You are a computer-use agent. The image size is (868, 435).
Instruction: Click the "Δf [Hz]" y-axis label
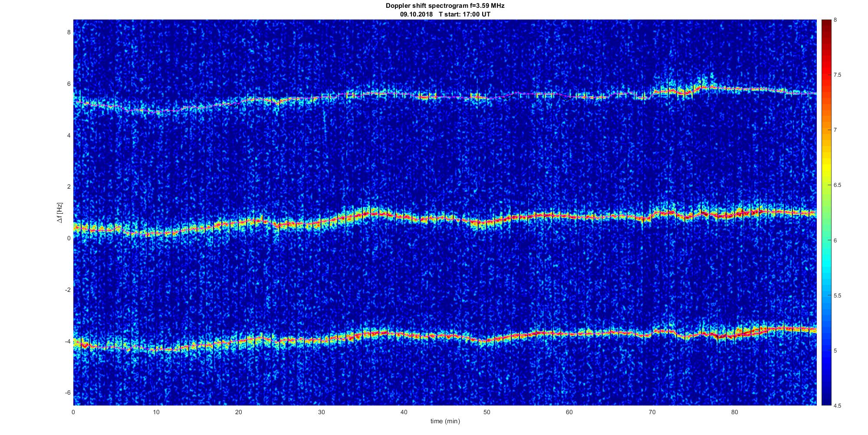pos(59,213)
